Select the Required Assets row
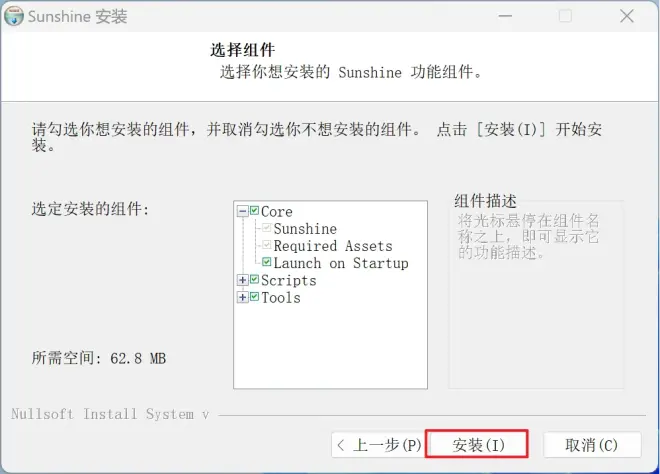This screenshot has width=660, height=474. tap(333, 246)
